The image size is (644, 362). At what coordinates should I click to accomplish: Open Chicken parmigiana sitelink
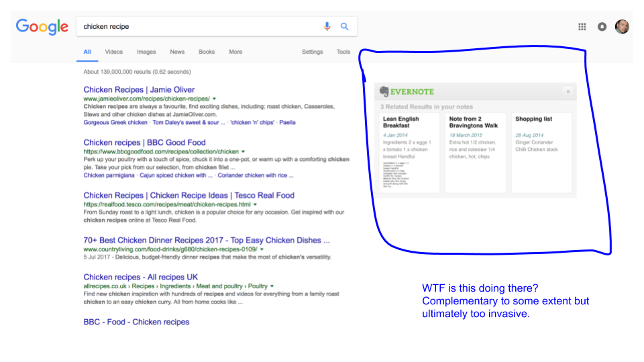[109, 175]
